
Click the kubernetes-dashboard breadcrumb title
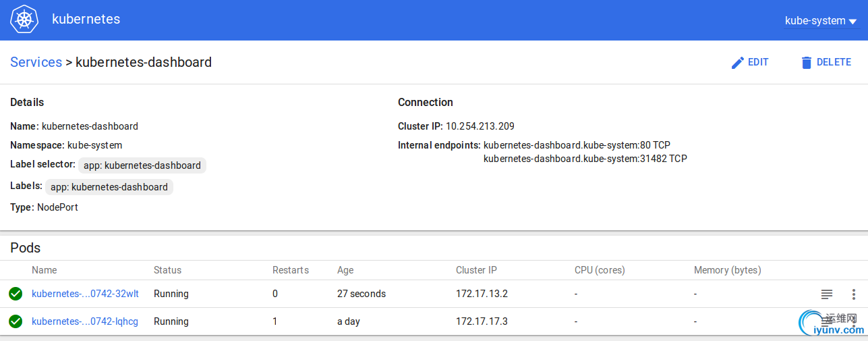pos(144,62)
